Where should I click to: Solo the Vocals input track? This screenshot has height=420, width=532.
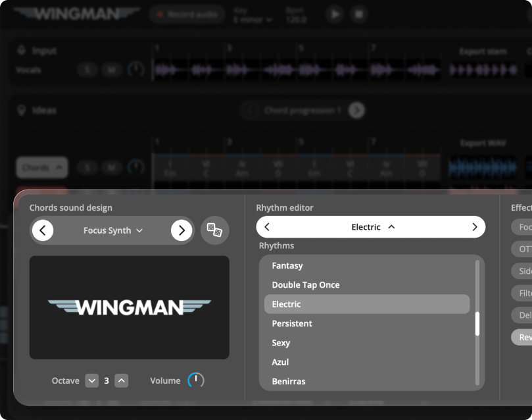[x=87, y=70]
